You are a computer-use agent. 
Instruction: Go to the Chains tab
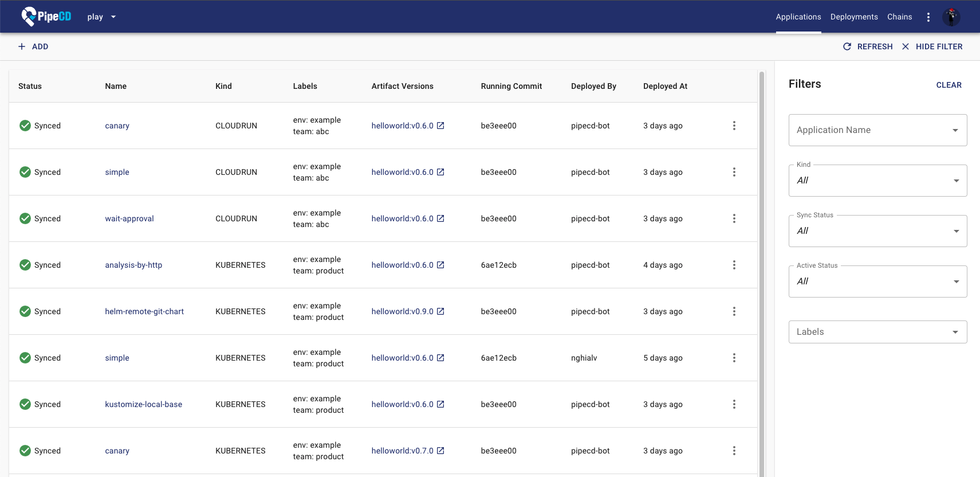click(x=899, y=17)
